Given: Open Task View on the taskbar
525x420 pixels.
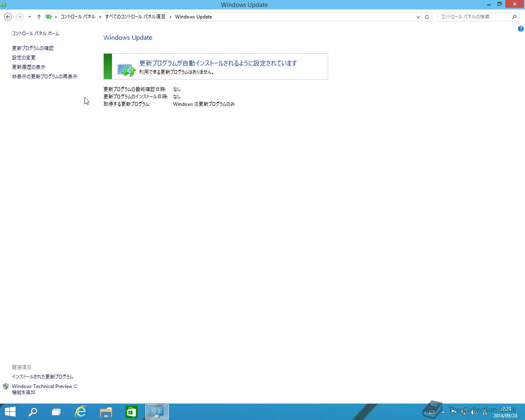Looking at the screenshot, I should click(x=56, y=412).
